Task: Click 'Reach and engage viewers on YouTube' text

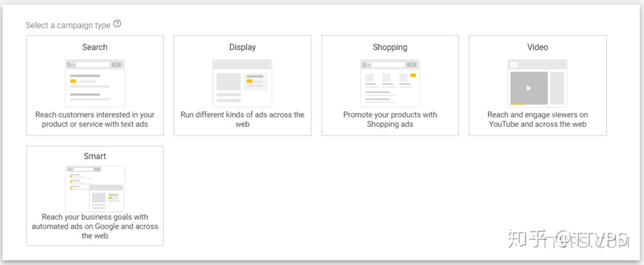Action: (x=537, y=119)
